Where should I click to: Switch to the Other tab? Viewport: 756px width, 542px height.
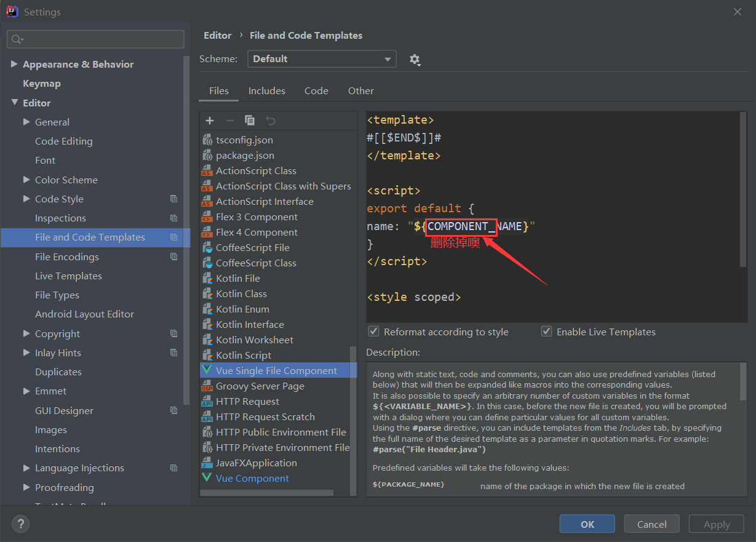pos(361,90)
